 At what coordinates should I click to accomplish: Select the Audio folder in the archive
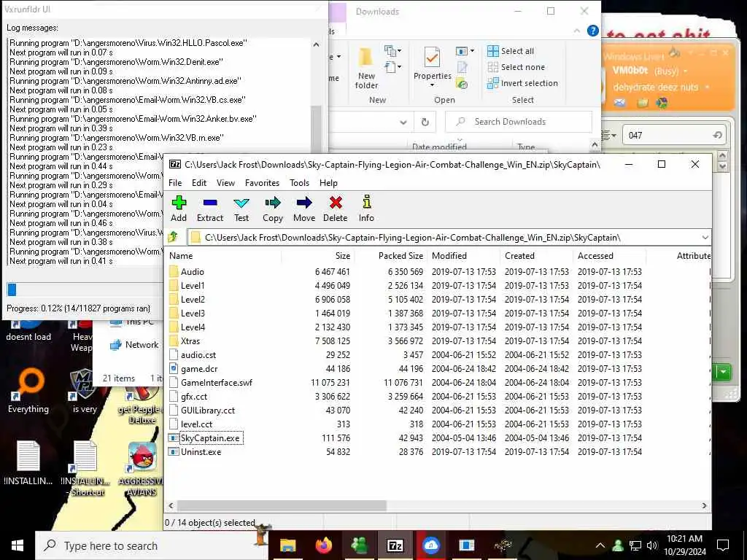pos(193,271)
